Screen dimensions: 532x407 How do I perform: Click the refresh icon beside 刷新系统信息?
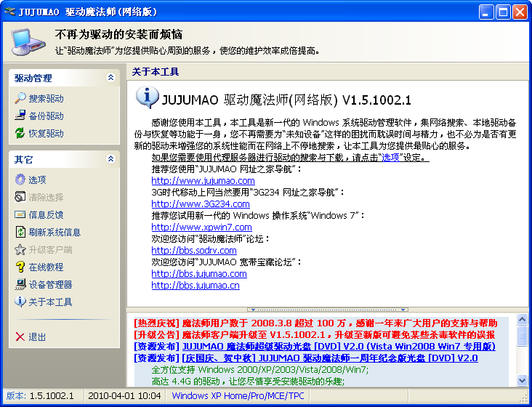(x=20, y=232)
